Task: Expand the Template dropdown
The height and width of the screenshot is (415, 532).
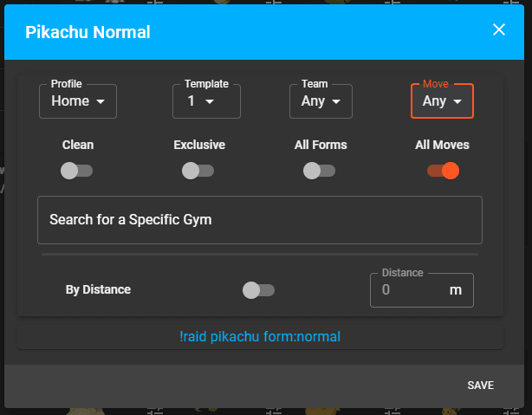Action: pyautogui.click(x=206, y=101)
